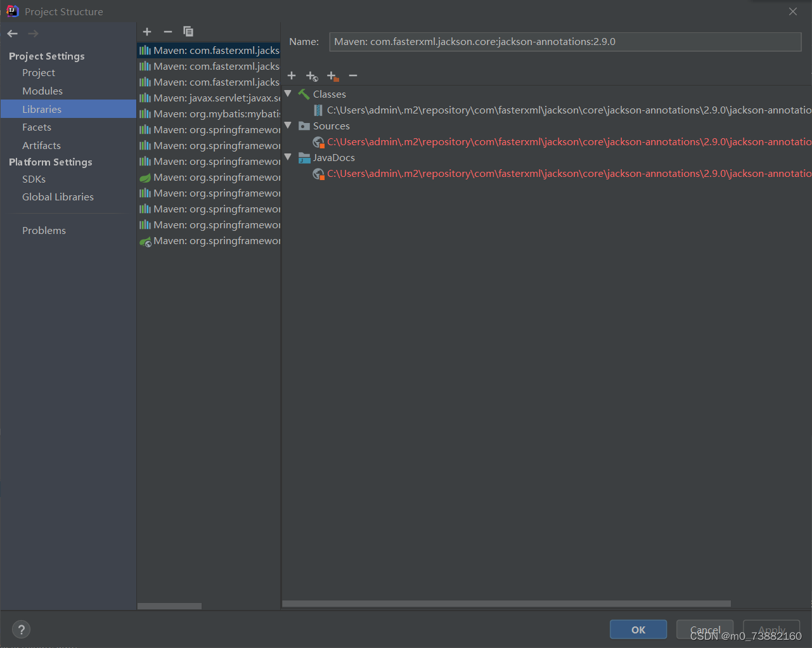The width and height of the screenshot is (812, 648).
Task: Open the Artifacts settings page
Action: [41, 146]
